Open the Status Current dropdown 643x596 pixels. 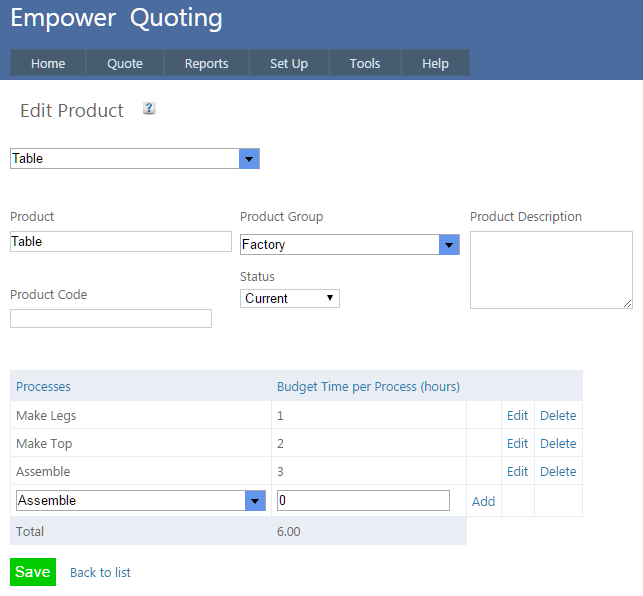[290, 298]
